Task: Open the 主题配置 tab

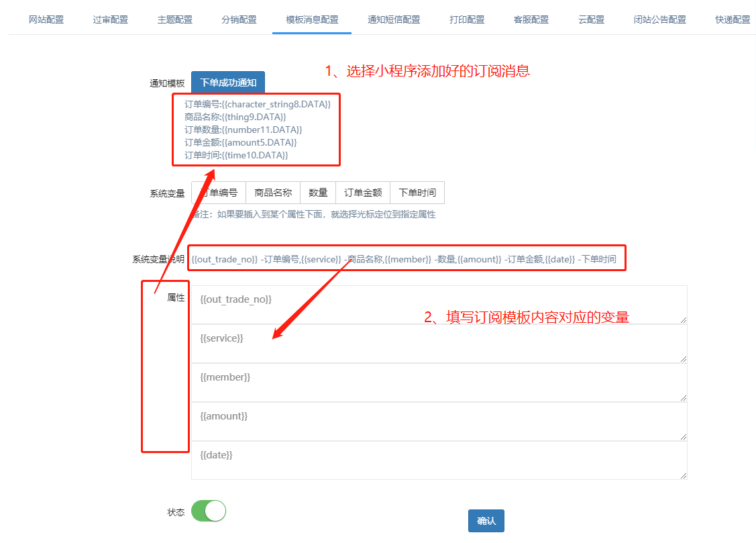Action: click(174, 19)
